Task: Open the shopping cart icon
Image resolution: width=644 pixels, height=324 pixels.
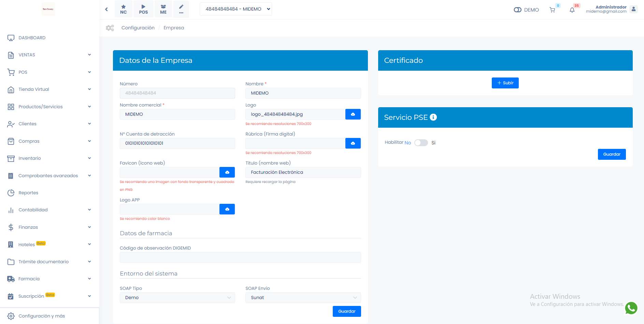Action: (552, 10)
